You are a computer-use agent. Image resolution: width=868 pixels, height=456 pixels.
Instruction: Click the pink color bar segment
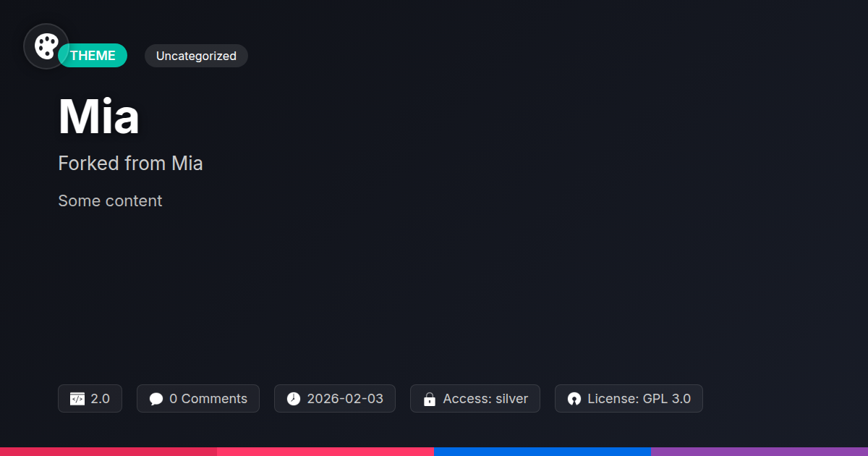(x=325, y=452)
